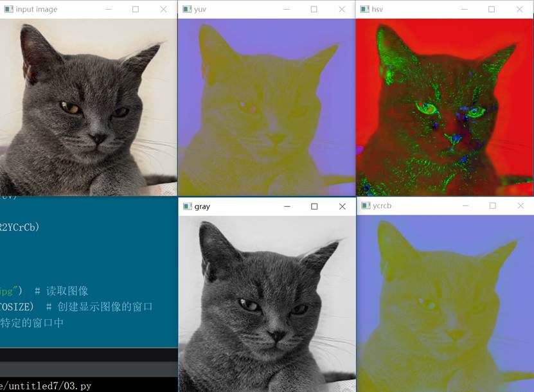Close the input image window

click(x=163, y=9)
